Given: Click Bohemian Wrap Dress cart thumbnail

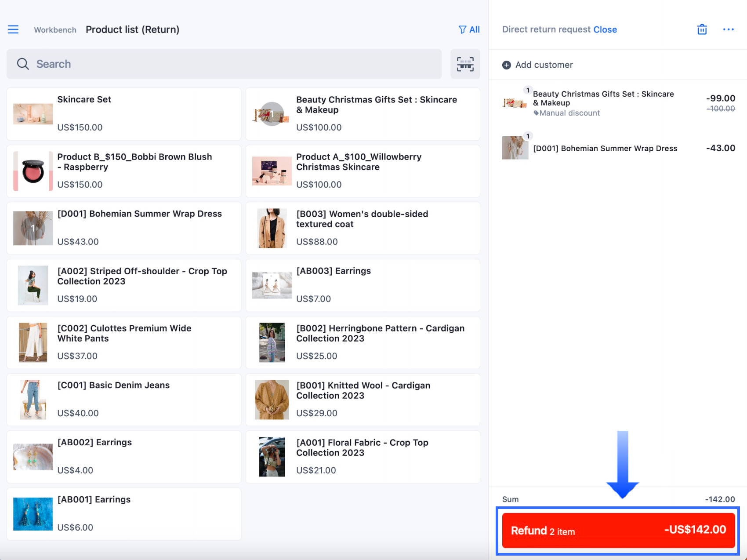Looking at the screenshot, I should click(515, 148).
